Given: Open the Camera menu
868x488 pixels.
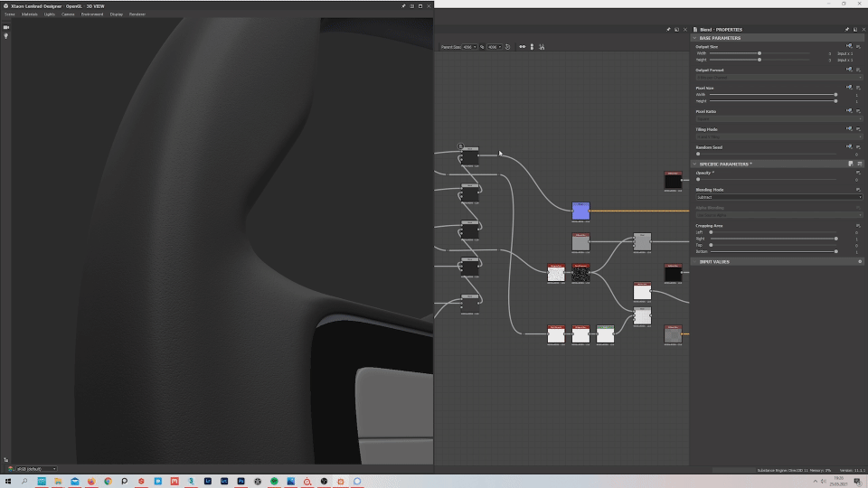Looking at the screenshot, I should click(x=68, y=14).
